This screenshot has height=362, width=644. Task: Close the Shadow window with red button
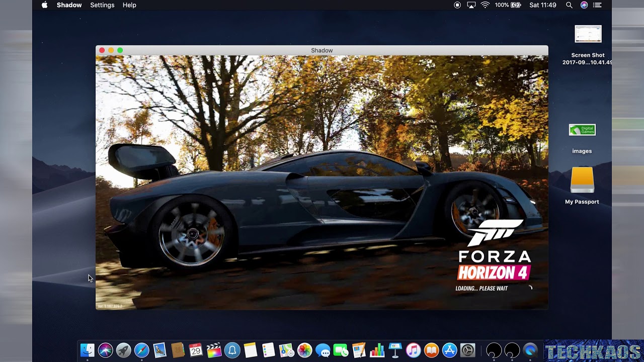point(102,50)
